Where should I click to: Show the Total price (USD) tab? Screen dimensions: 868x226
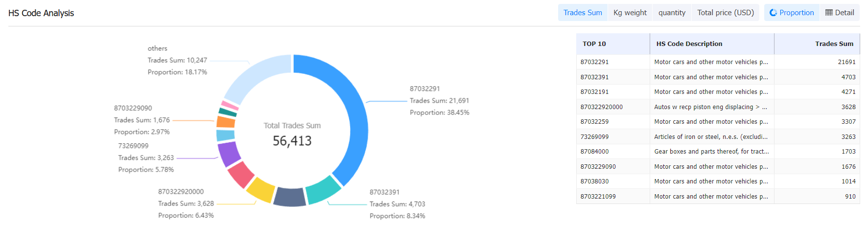pyautogui.click(x=725, y=13)
